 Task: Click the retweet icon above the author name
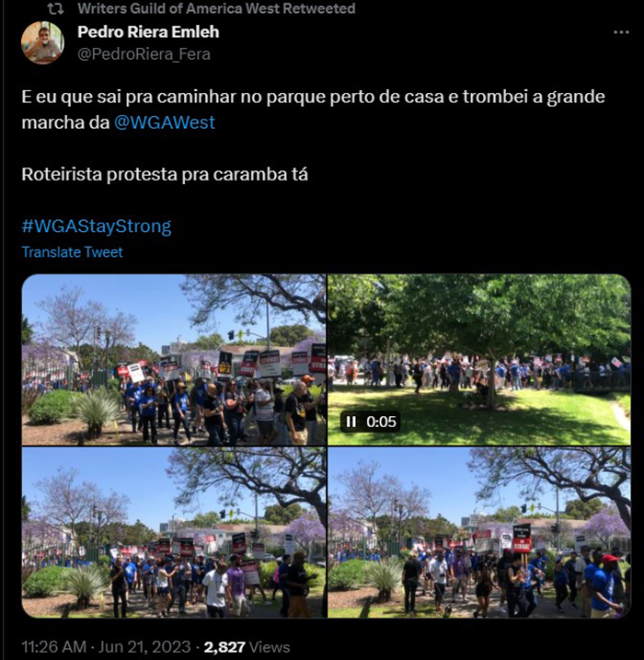click(55, 9)
